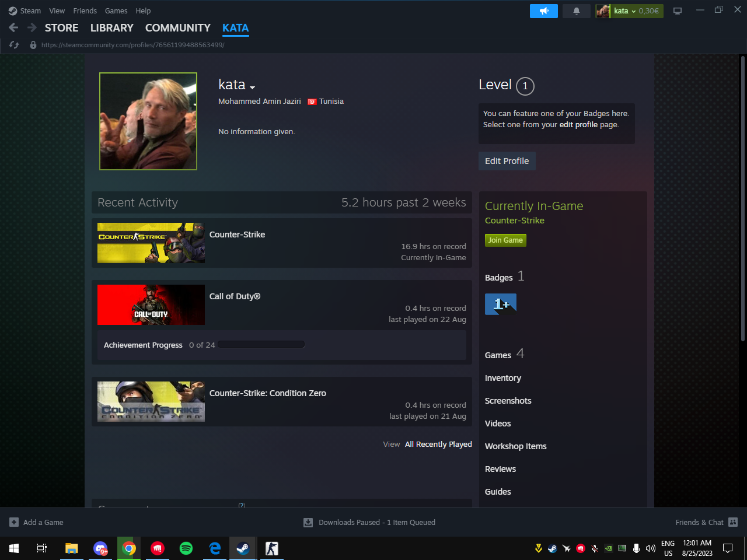
Task: Click the Call of Duty achievement progress bar
Action: [261, 345]
